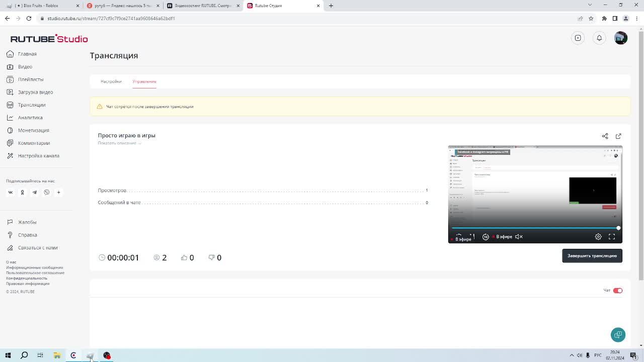Open the taskbar volume control

(x=580, y=355)
